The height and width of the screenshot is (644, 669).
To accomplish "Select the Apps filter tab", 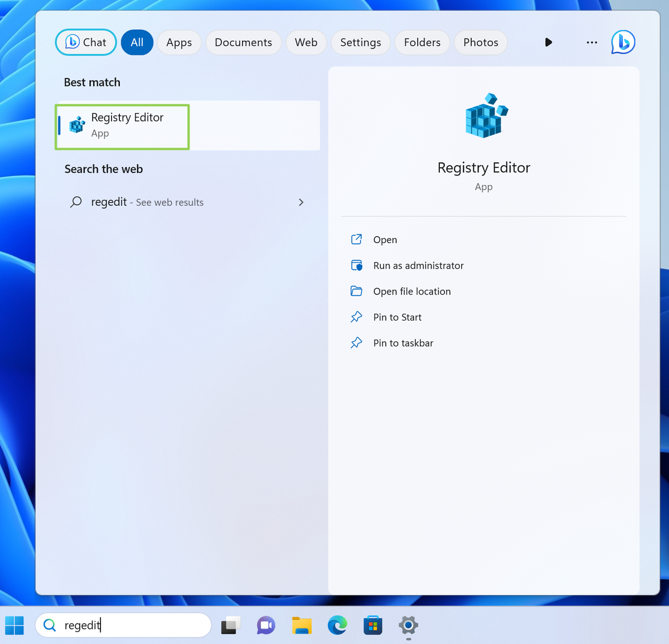I will click(179, 42).
